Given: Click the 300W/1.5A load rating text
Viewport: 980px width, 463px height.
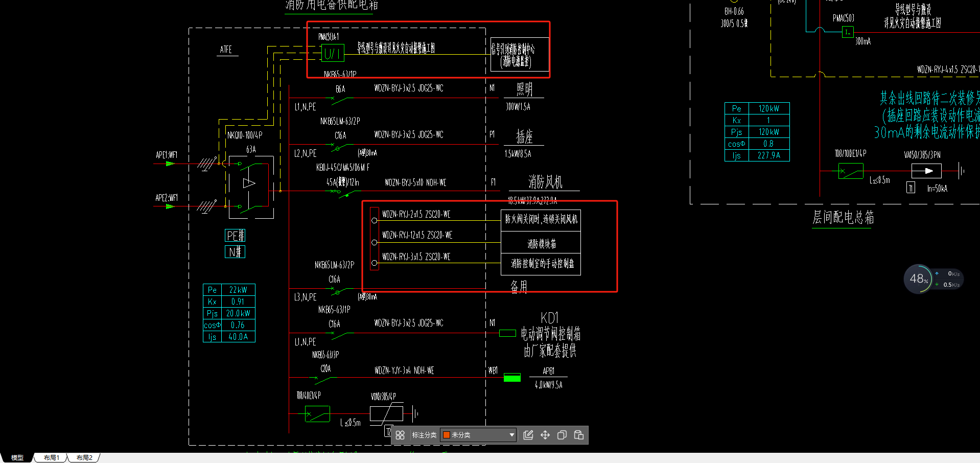Looking at the screenshot, I should tap(518, 107).
